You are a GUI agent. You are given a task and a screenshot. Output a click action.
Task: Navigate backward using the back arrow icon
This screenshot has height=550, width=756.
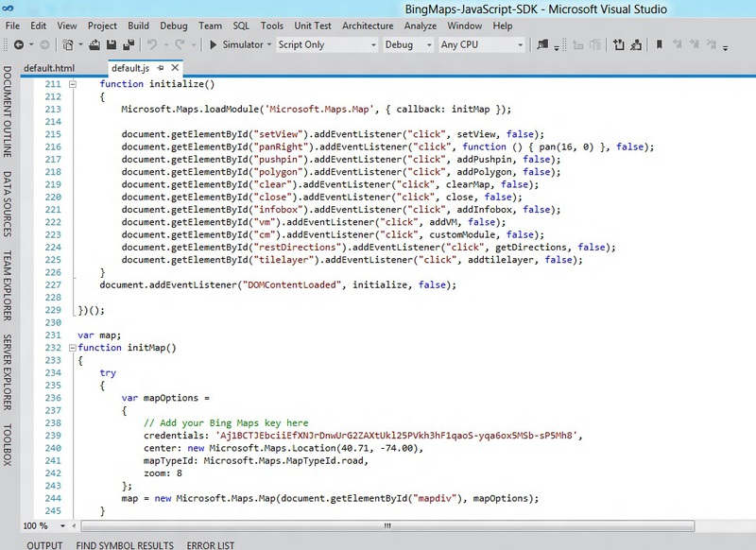pyautogui.click(x=20, y=44)
